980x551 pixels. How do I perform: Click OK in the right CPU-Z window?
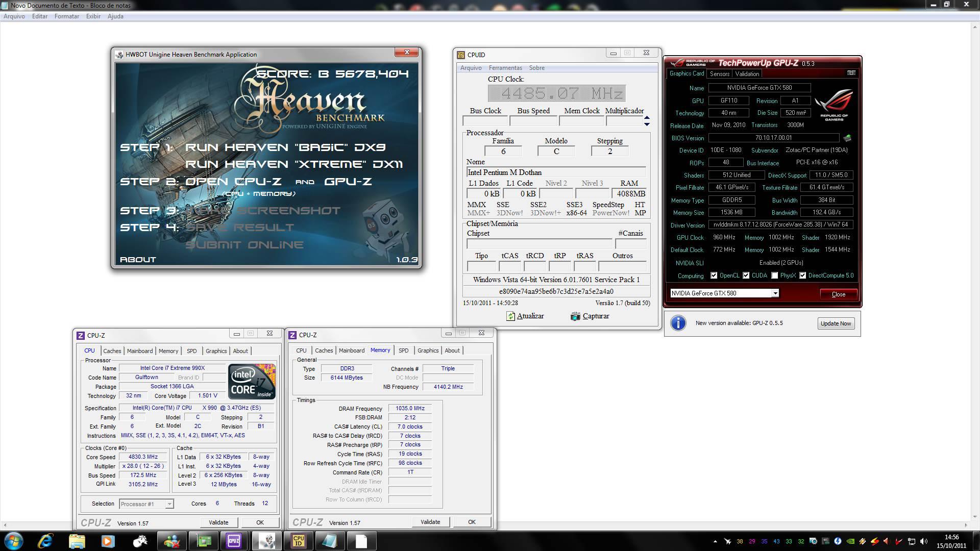(x=472, y=522)
